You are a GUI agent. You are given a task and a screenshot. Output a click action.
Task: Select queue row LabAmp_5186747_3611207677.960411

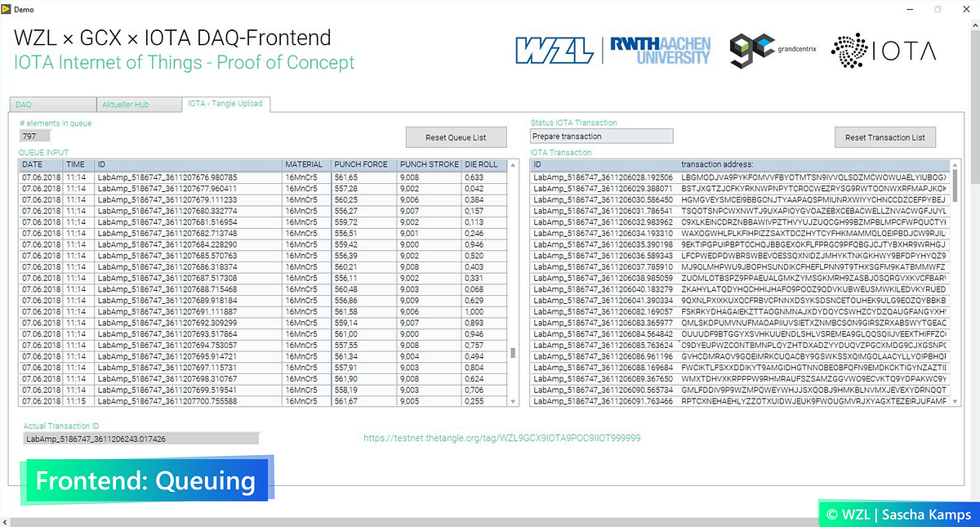pos(264,187)
